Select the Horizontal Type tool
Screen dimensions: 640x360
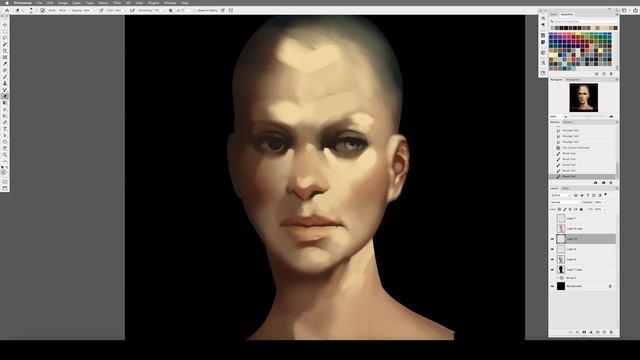5,129
